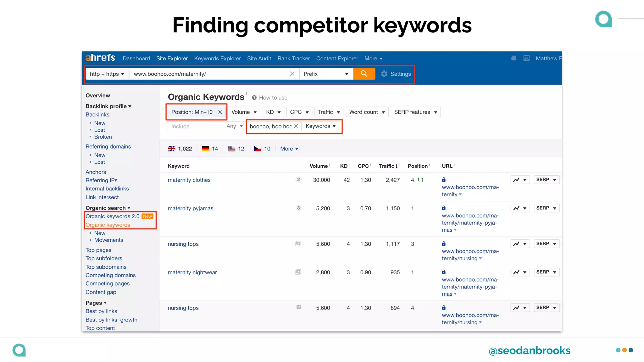Collapse the Pages section
Viewport: 644px width, 362px height.
pyautogui.click(x=96, y=303)
